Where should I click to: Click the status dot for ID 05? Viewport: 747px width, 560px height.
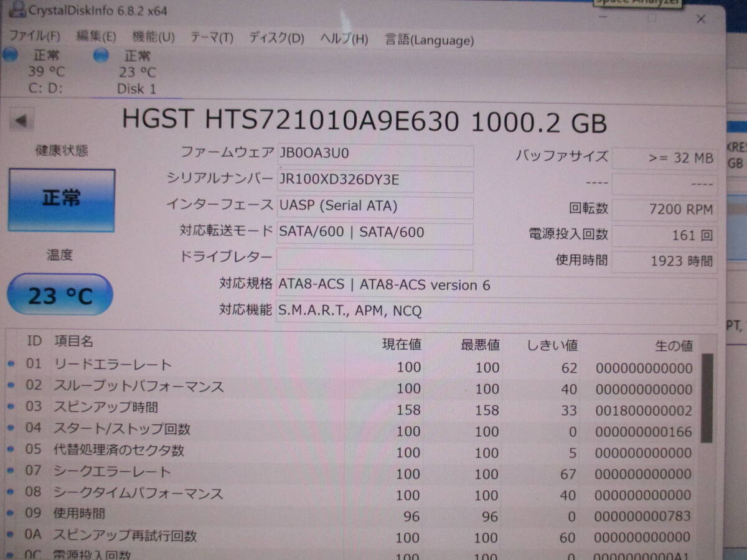10,449
